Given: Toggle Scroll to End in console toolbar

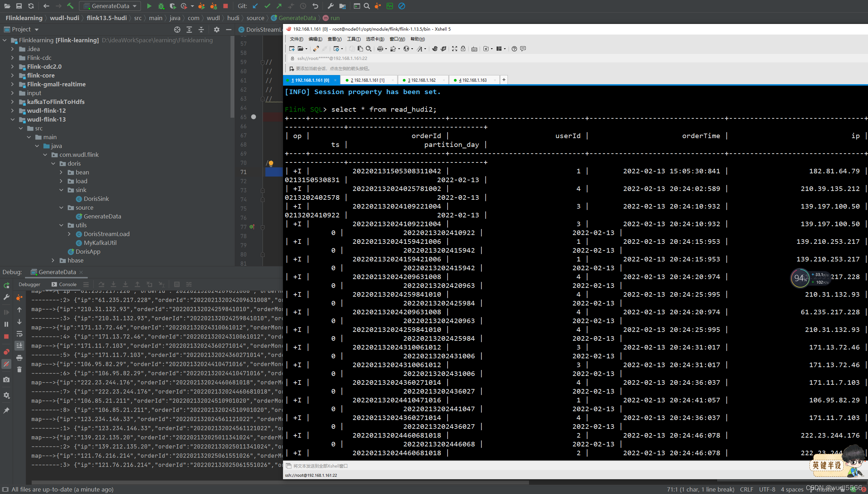Looking at the screenshot, I should coord(19,345).
